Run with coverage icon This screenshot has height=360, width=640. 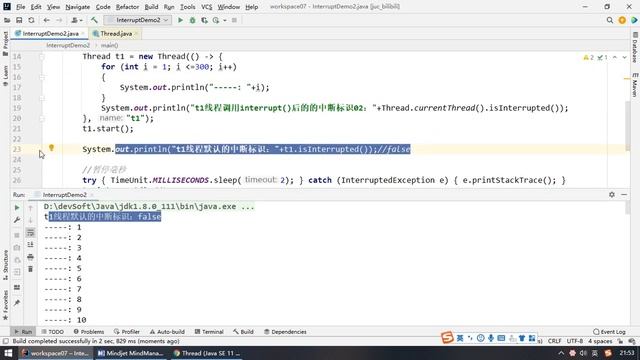204,20
